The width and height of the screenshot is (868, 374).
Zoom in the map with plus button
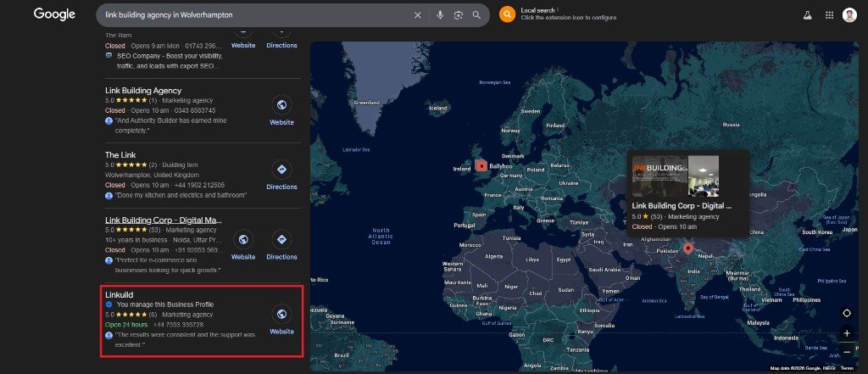click(847, 333)
